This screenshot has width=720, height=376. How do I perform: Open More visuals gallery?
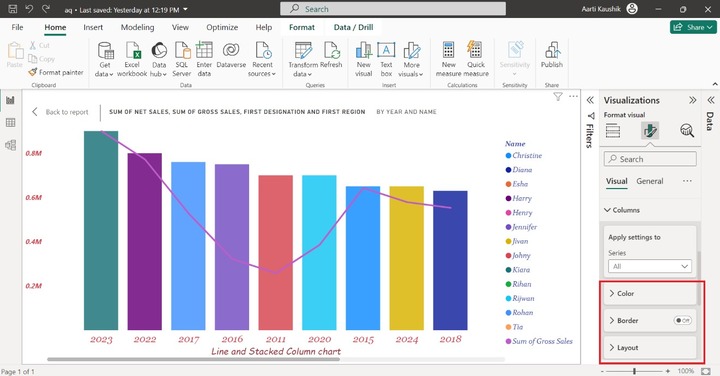pos(411,60)
